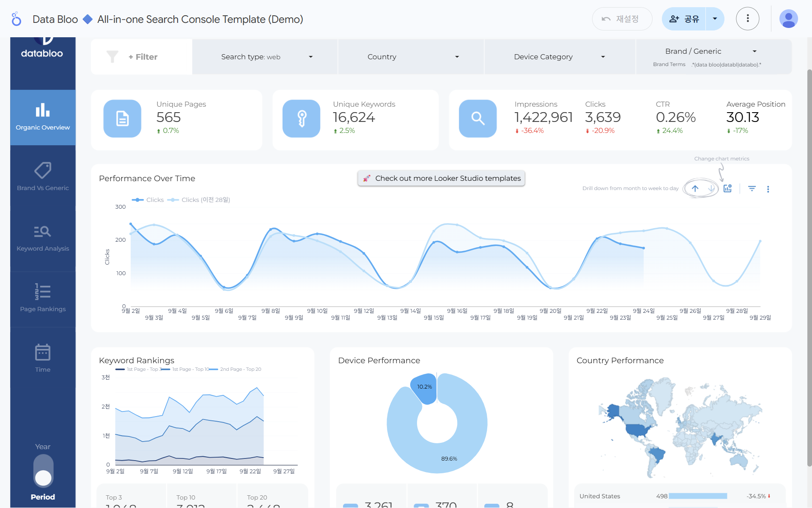Click the drill up arrow icon
This screenshot has height=508, width=812.
tap(695, 189)
